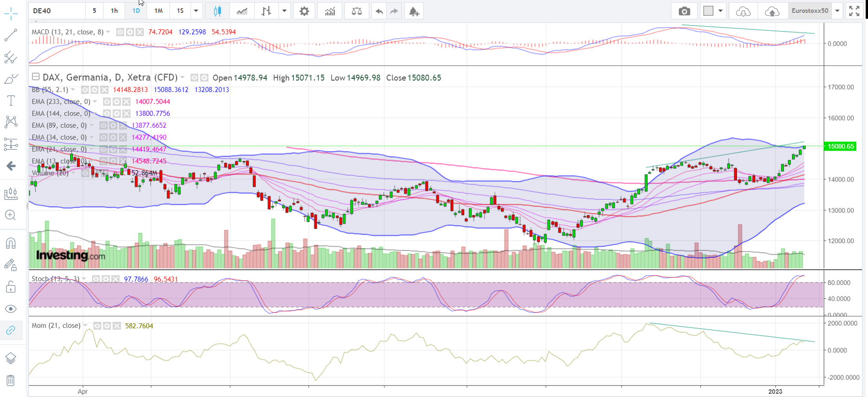The width and height of the screenshot is (868, 397).
Task: Hide the EMA (144, close, 0) line
Action: pyautogui.click(x=107, y=114)
